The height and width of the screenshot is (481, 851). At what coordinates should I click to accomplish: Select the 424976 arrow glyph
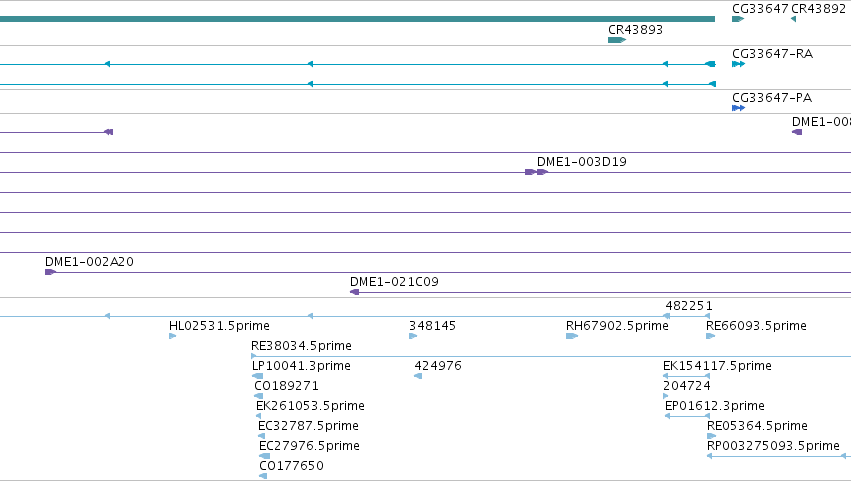(418, 376)
